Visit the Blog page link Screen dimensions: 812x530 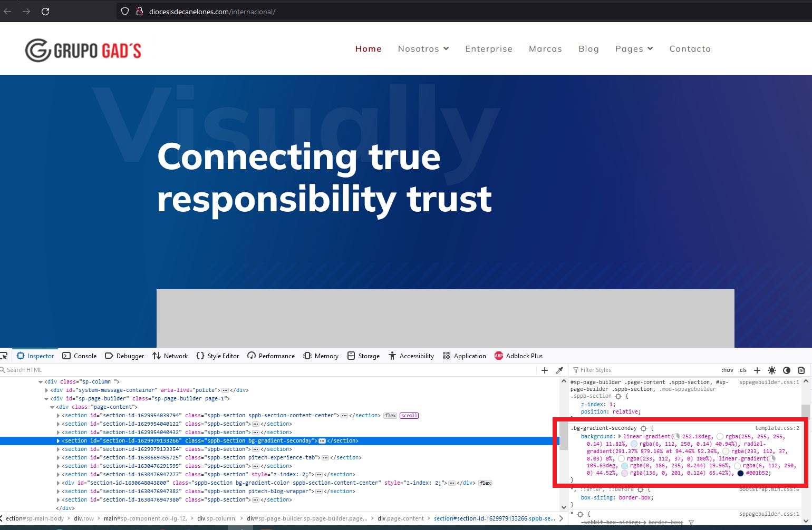click(x=588, y=48)
